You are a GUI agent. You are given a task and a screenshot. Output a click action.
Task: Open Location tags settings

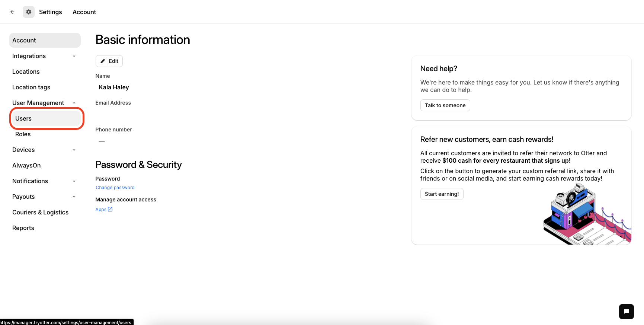pyautogui.click(x=31, y=87)
